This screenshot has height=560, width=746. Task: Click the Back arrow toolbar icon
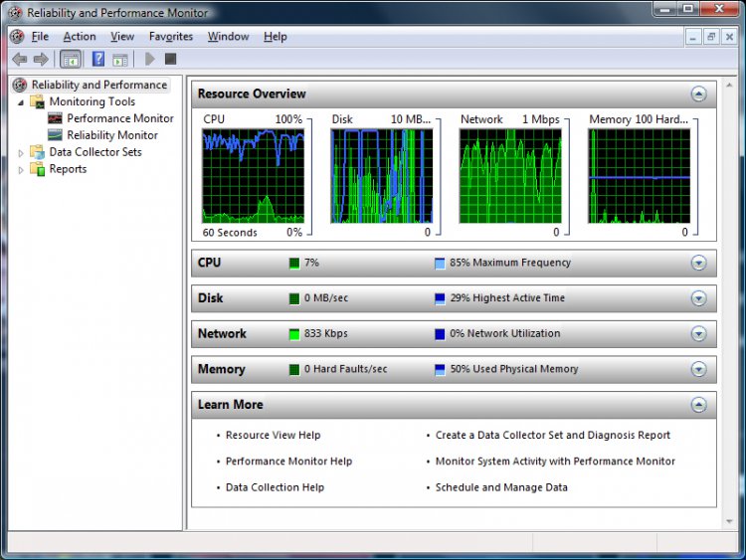coord(20,59)
